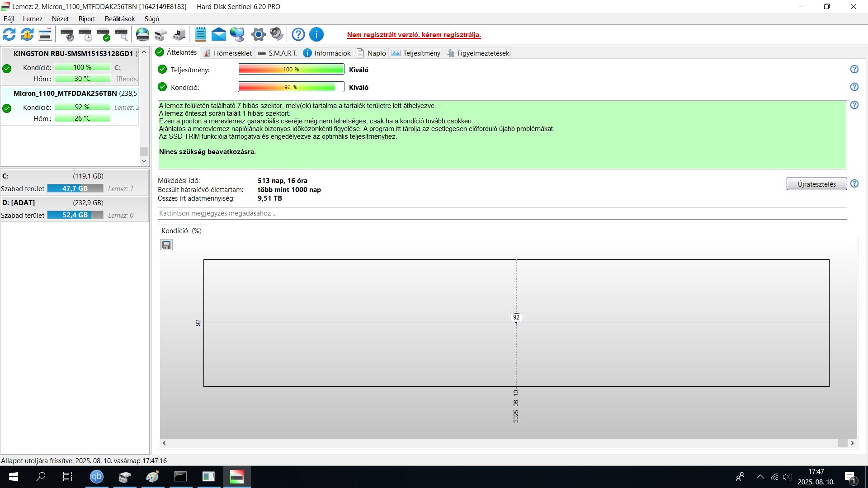The width and height of the screenshot is (868, 488).
Task: Select the KINGSTON RBU-SMSM151S3128GD1 disk
Action: [73, 53]
